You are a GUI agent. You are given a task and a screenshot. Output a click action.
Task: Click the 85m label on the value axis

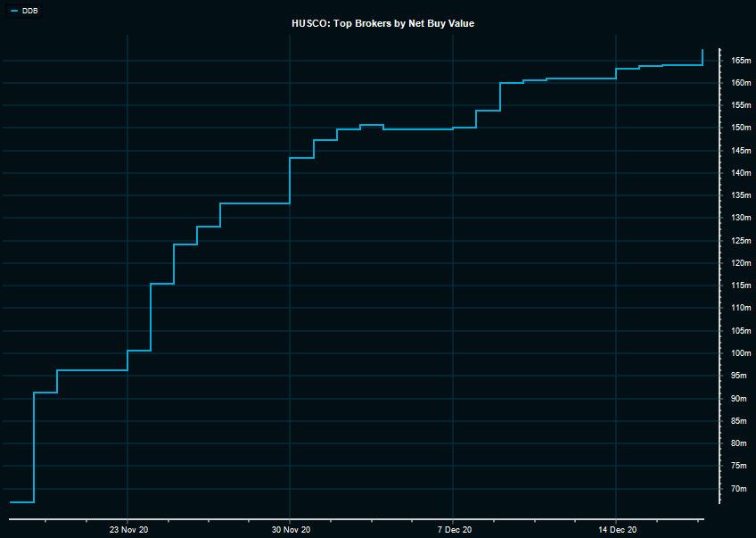739,421
